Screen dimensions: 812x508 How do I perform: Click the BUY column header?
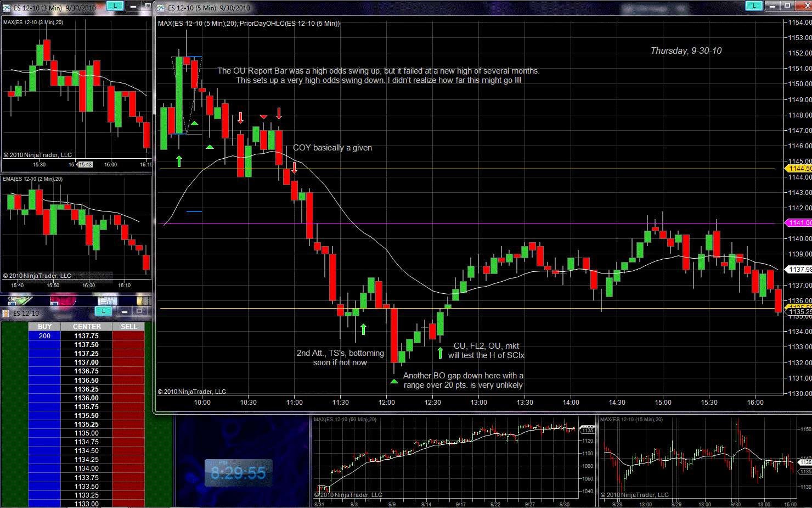coord(44,327)
